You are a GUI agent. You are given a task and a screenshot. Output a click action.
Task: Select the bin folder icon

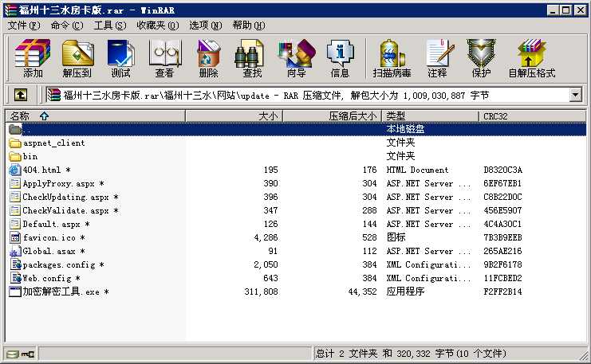15,157
